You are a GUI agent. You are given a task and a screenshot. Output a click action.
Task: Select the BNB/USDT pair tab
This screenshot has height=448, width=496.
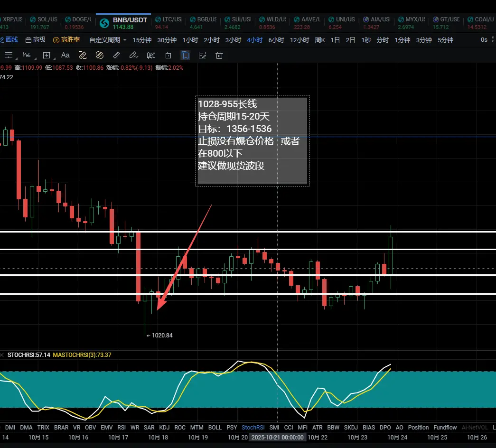click(x=123, y=23)
